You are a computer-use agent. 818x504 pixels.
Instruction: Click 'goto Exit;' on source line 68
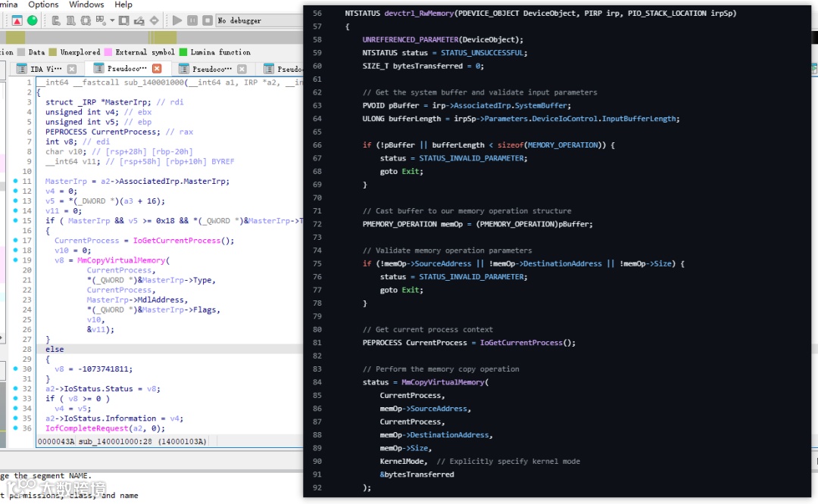coord(401,171)
